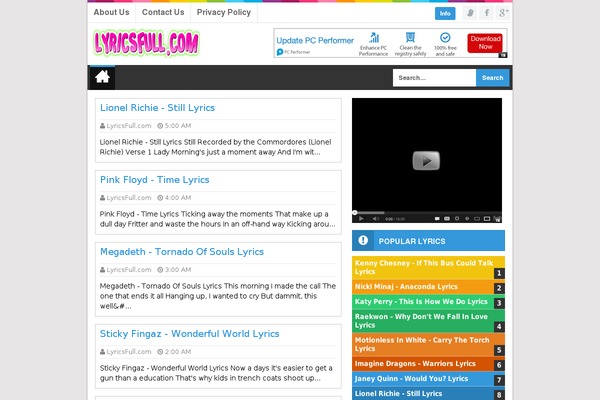Open About Us page

click(x=111, y=12)
